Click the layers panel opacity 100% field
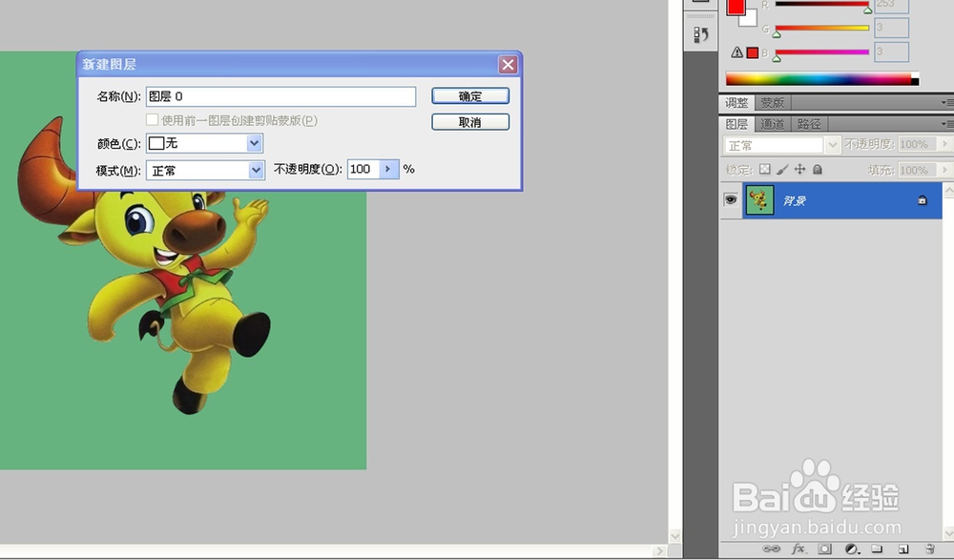Image resolution: width=954 pixels, height=560 pixels. pos(918,144)
